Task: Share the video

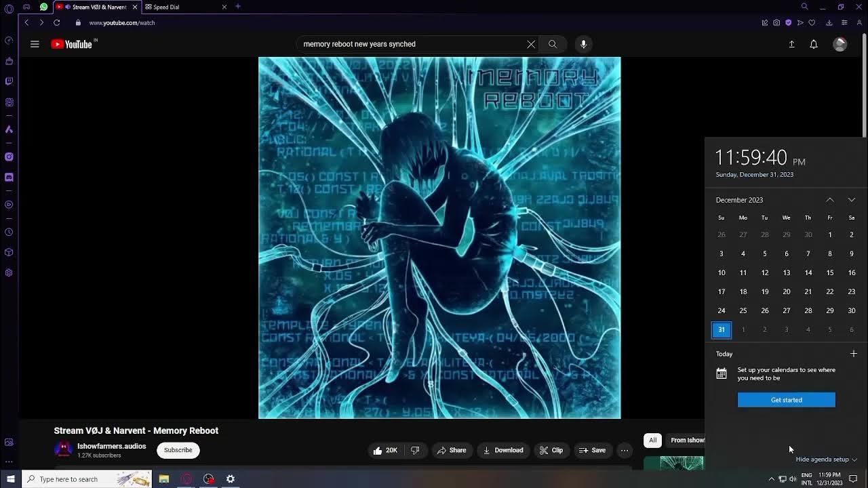Action: click(452, 450)
